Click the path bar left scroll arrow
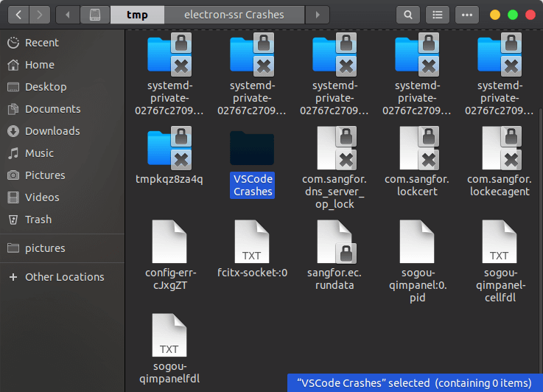543x392 pixels. tap(68, 15)
